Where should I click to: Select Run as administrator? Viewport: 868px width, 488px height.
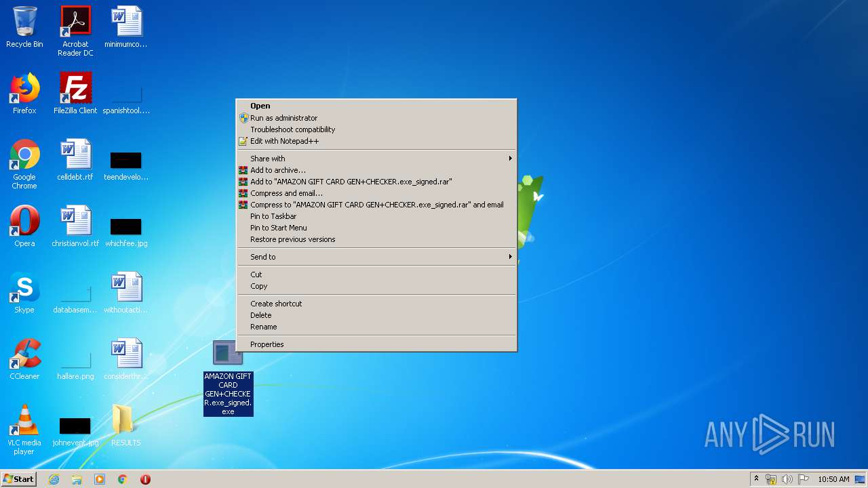pos(376,118)
